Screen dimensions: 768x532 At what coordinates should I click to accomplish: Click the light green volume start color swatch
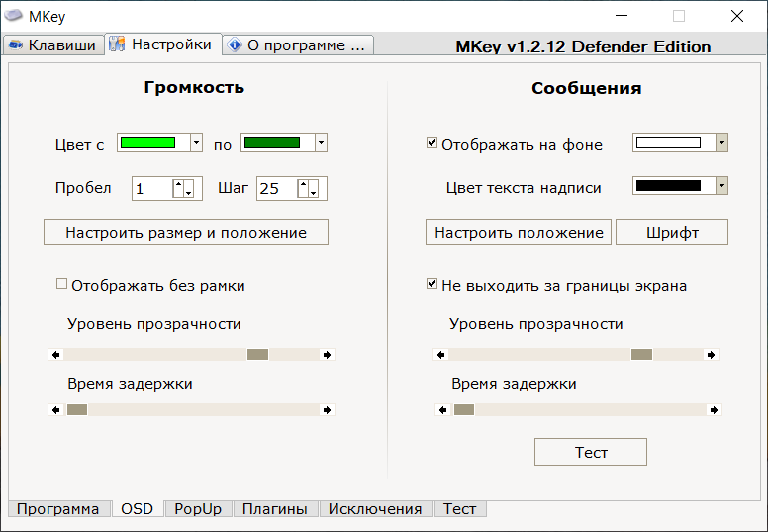tap(147, 143)
